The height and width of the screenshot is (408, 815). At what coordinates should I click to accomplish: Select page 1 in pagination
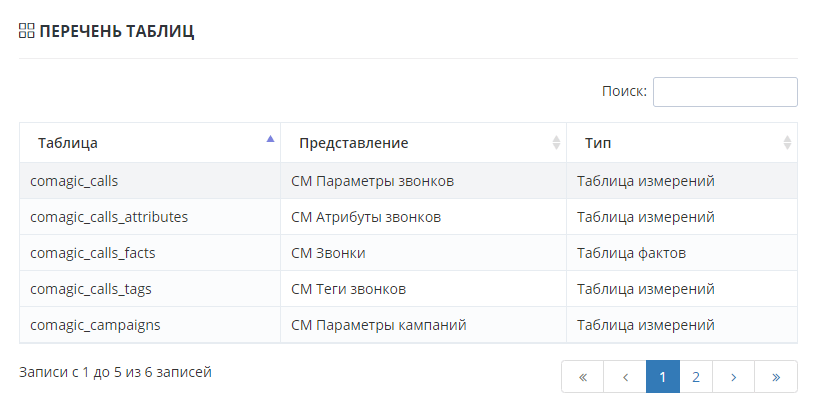pyautogui.click(x=662, y=377)
